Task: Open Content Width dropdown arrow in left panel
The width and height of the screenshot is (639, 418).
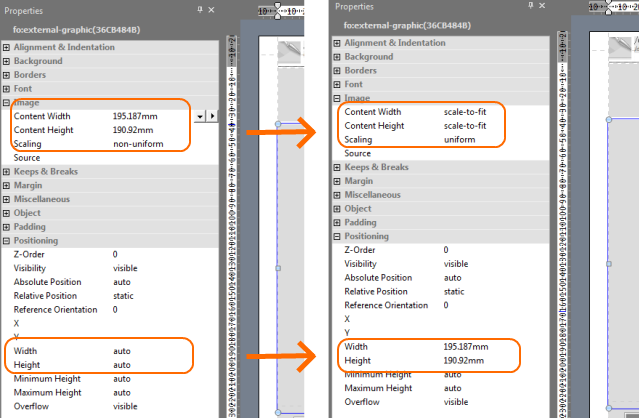Action: coord(200,117)
